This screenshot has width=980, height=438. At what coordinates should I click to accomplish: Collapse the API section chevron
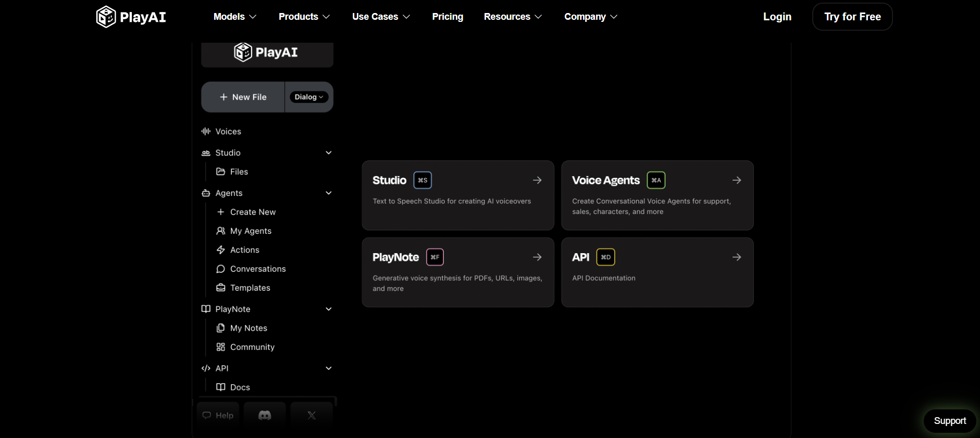point(329,368)
